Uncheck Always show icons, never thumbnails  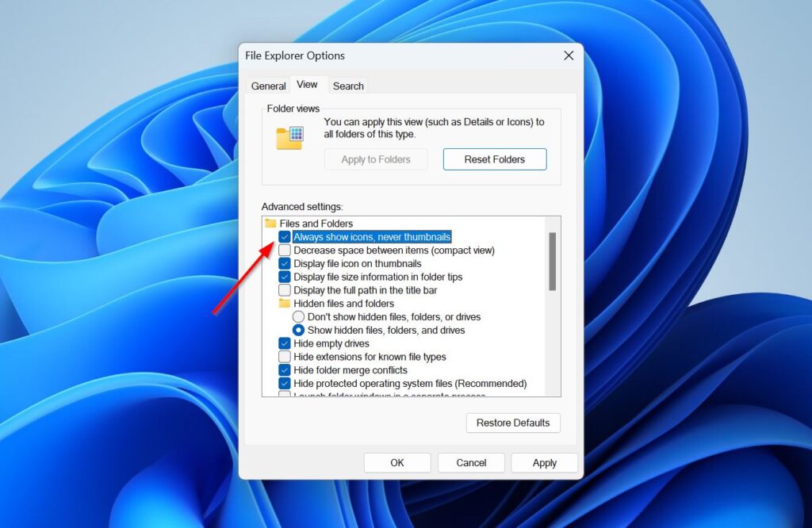(x=285, y=236)
